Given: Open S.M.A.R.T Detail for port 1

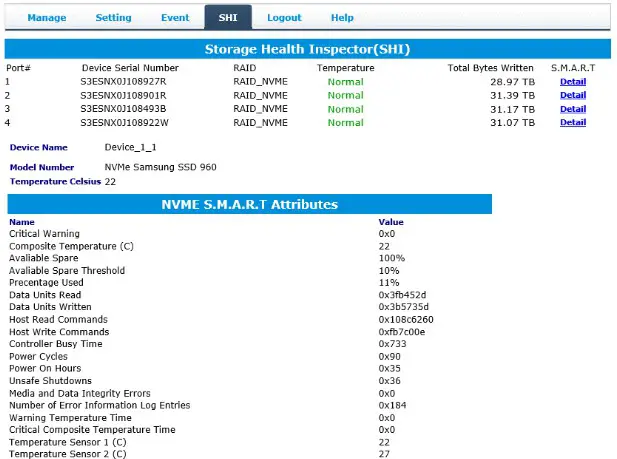Looking at the screenshot, I should point(572,82).
